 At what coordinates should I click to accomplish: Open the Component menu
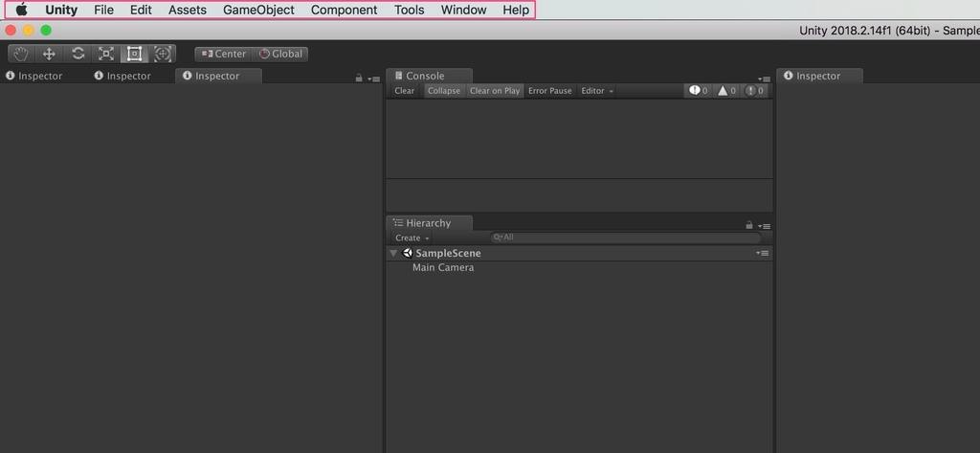[x=345, y=10]
